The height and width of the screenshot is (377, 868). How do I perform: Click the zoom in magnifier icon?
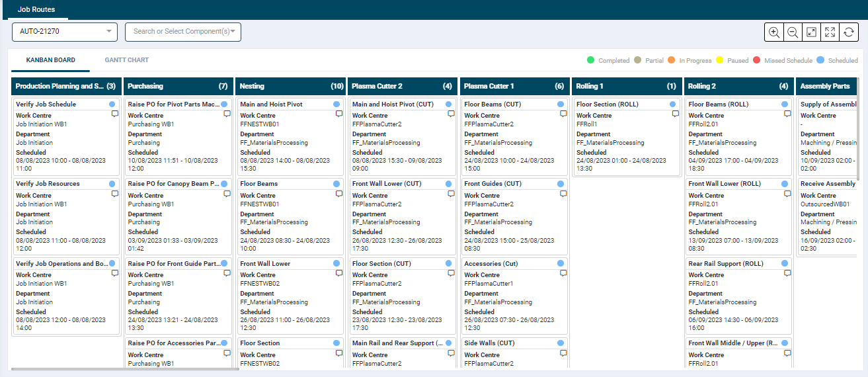773,32
